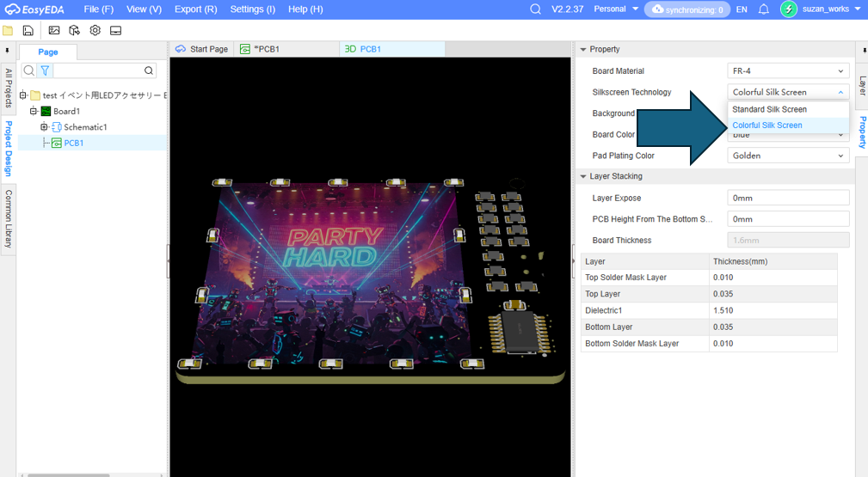Select PCB1 in project tree
Viewport: 868px width, 477px height.
click(x=74, y=143)
